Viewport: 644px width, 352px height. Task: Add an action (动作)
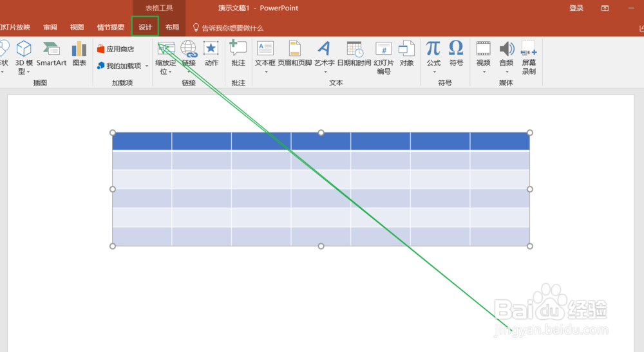[x=211, y=53]
